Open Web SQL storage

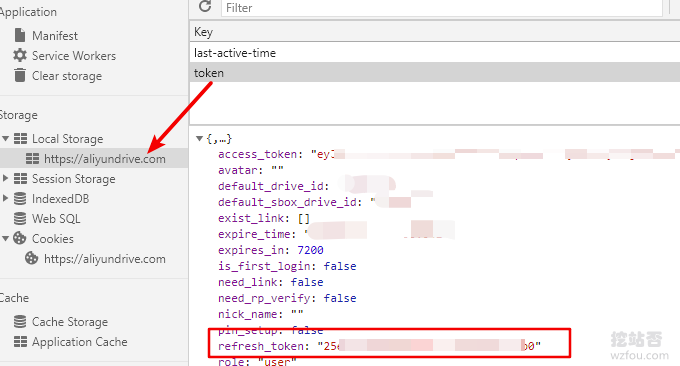pos(56,219)
